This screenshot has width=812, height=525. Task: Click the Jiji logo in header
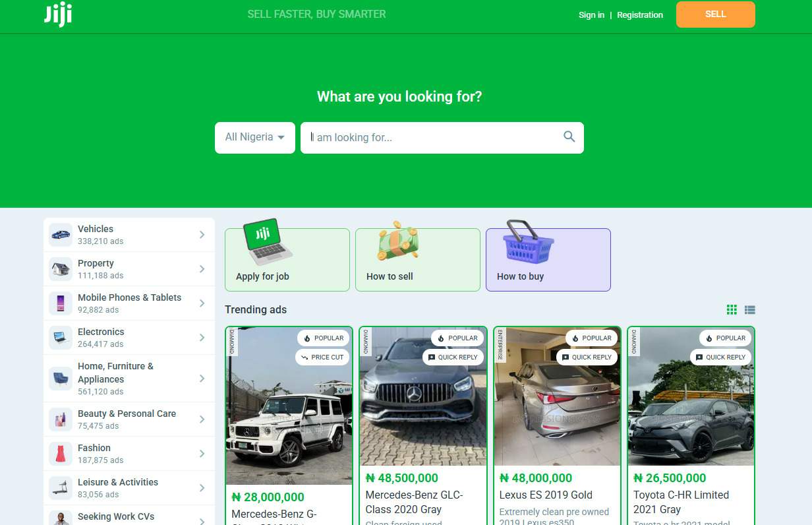pos(58,15)
